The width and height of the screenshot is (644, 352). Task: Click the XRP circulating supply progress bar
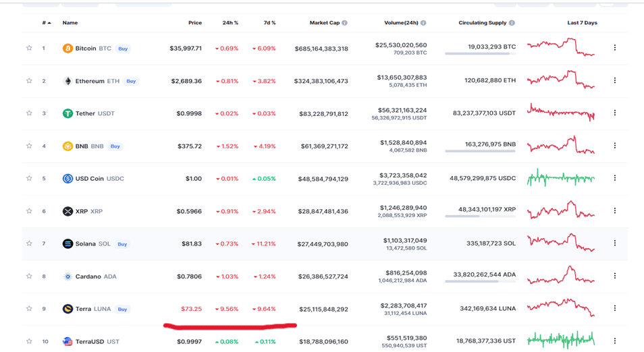(480, 216)
